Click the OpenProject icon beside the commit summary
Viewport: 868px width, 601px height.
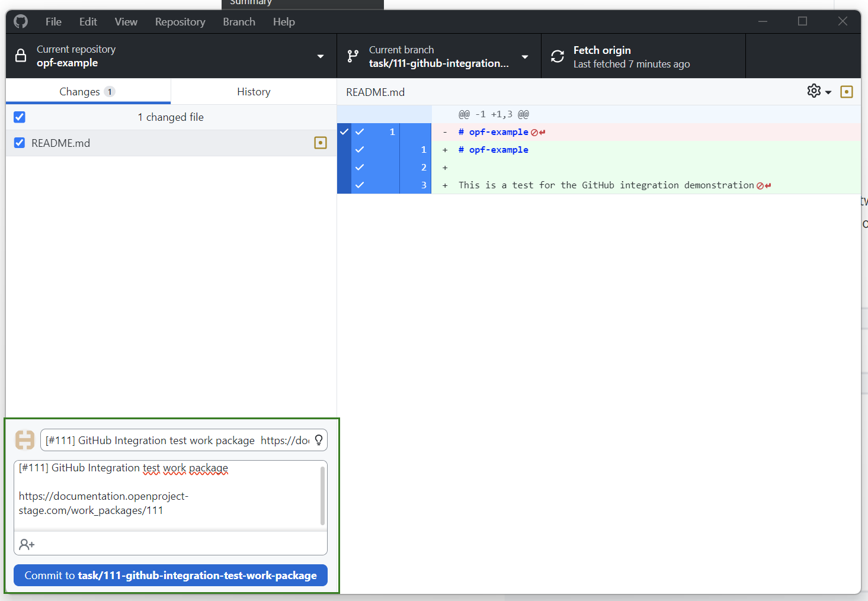pos(24,440)
